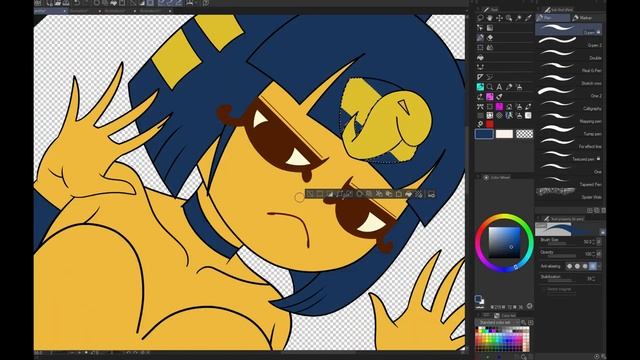Select the Move layer cross-arrow tool
This screenshot has width=640, height=360.
click(499, 18)
